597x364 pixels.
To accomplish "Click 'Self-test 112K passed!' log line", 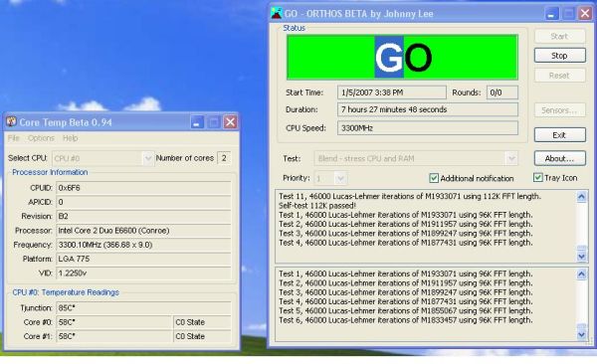I will pyautogui.click(x=317, y=206).
